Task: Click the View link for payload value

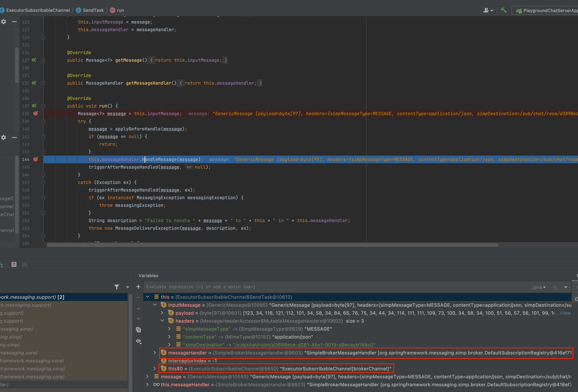Action: pyautogui.click(x=565, y=313)
